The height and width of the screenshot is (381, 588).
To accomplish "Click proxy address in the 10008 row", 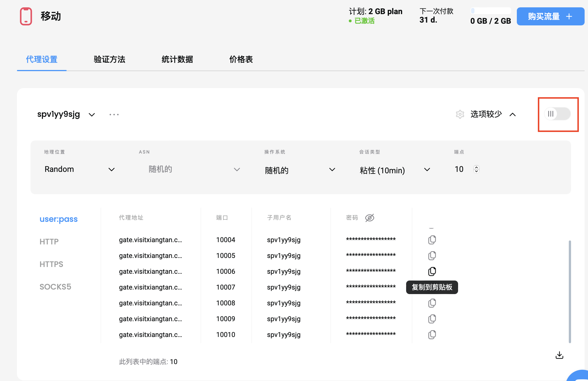I will (x=151, y=303).
